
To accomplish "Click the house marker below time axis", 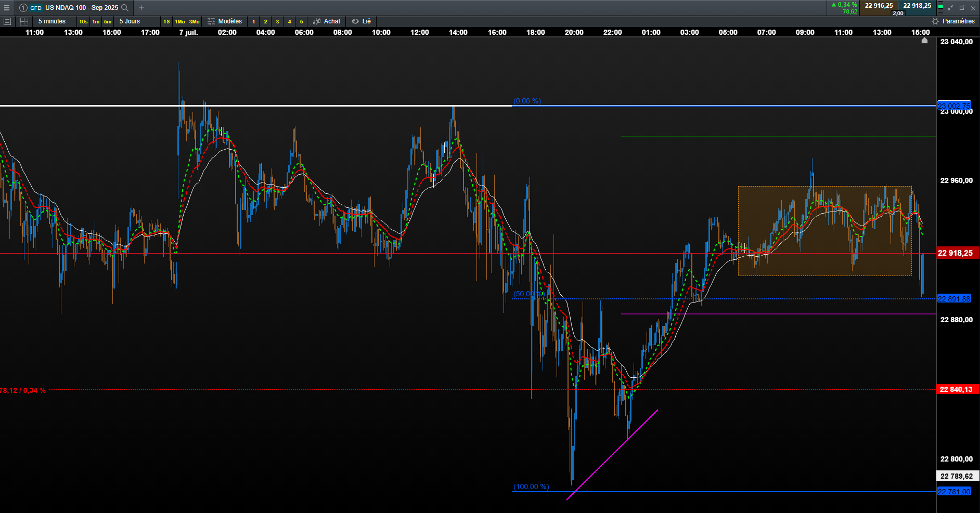I will click(924, 41).
